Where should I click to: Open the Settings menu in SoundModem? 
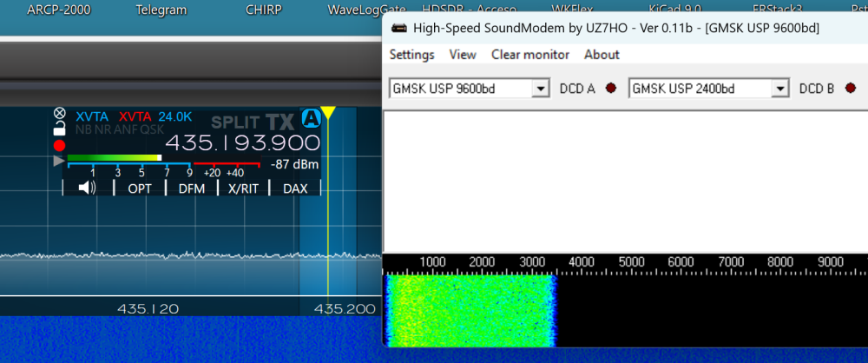411,55
